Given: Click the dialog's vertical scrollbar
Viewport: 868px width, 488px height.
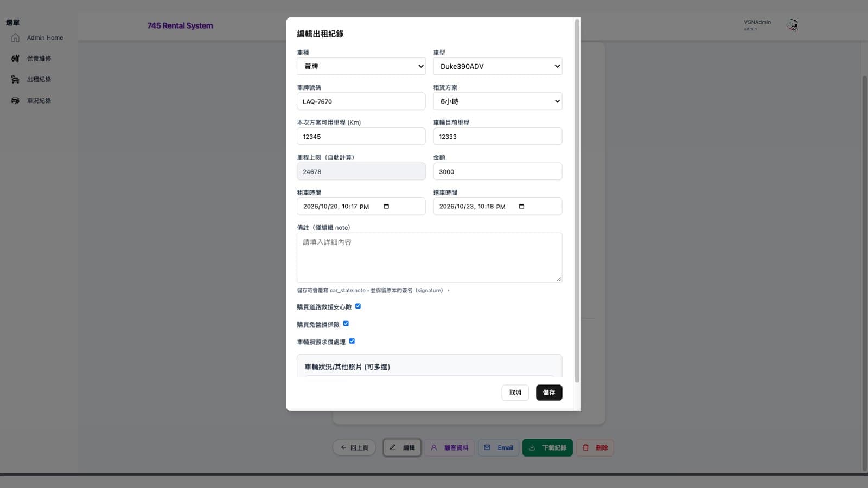Looking at the screenshot, I should click(x=577, y=201).
